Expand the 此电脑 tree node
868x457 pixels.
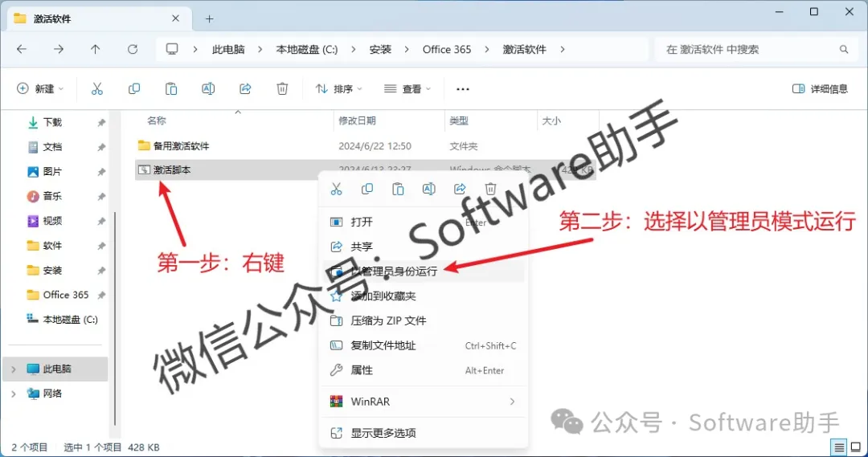pos(14,369)
